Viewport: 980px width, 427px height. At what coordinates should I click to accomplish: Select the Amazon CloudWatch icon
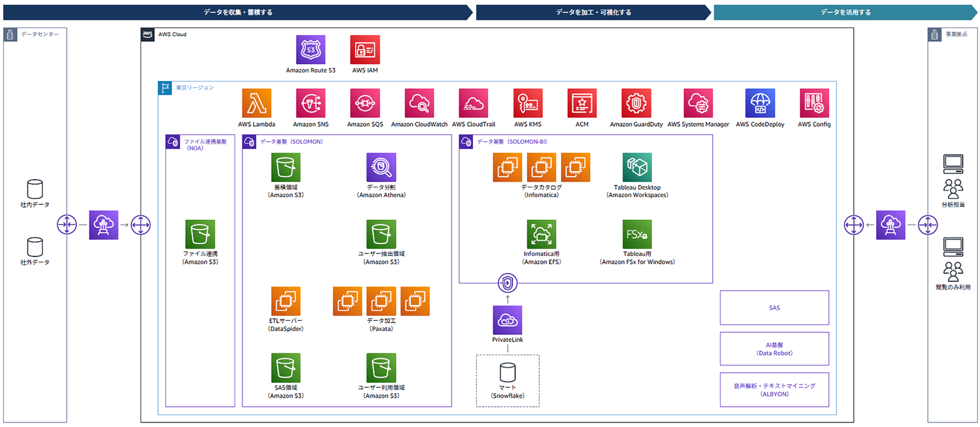[x=419, y=103]
